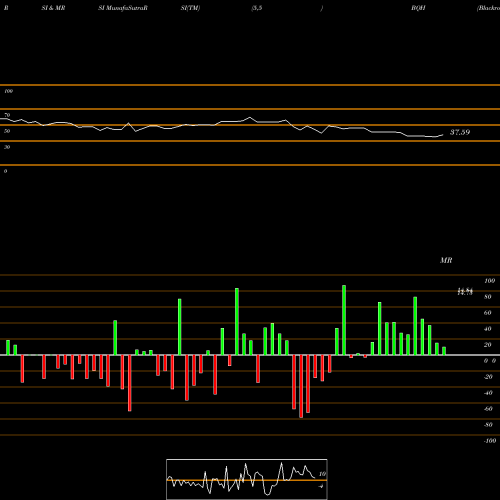This screenshot has height=500, width=500.
Task: Open the mini oscillator thumbnail chart at bottom
Action: 247,479
